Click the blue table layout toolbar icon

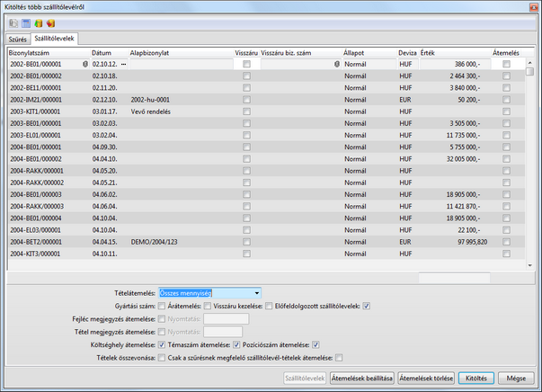(26, 23)
